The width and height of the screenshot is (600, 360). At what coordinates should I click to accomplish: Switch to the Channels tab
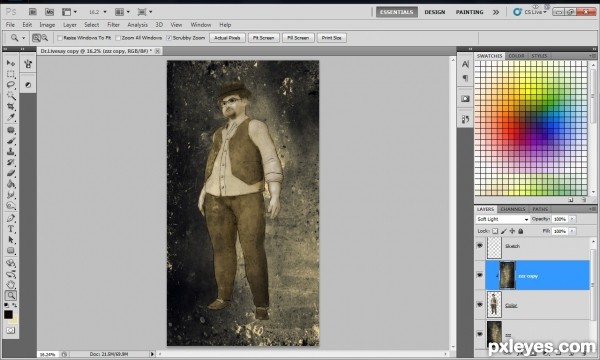(x=513, y=209)
